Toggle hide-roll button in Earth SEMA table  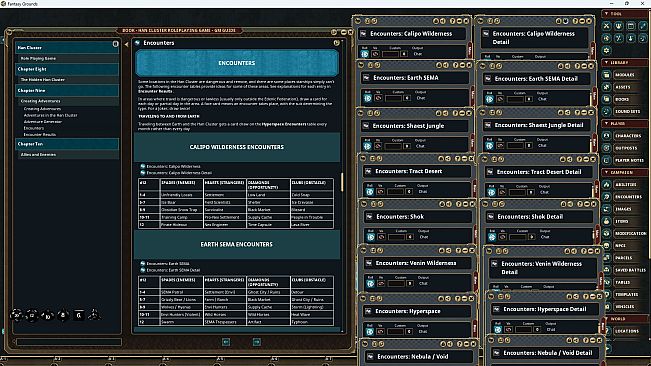(x=378, y=98)
